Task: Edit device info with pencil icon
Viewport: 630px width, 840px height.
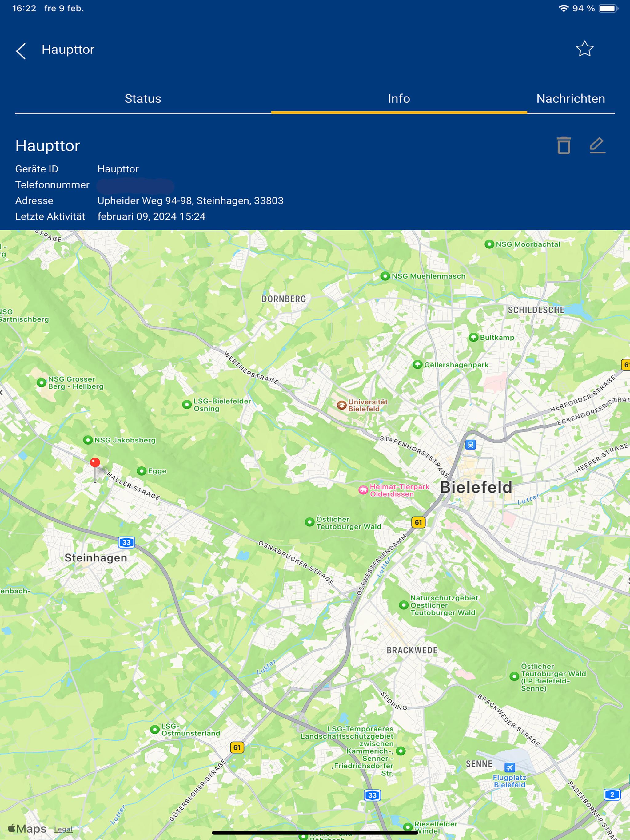Action: click(597, 145)
